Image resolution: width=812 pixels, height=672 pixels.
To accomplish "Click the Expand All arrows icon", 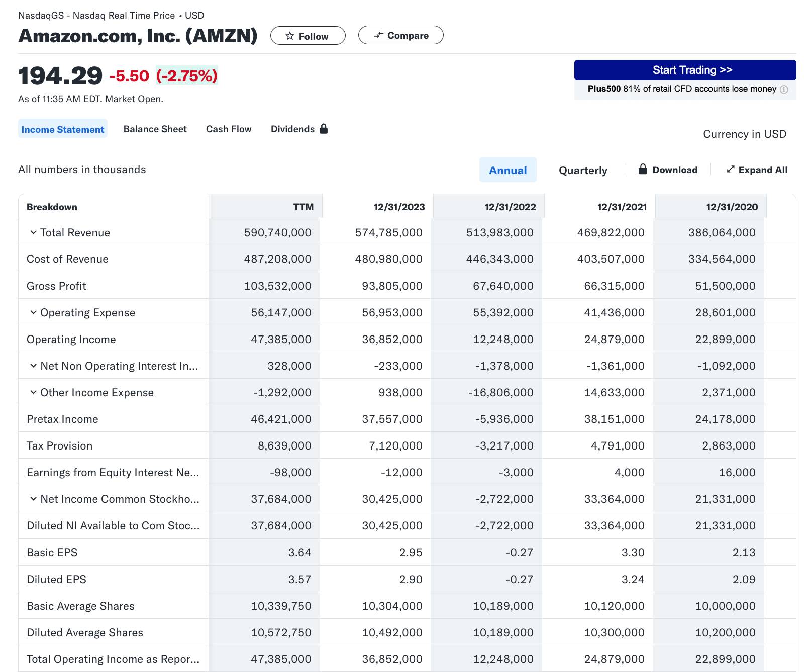I will (x=731, y=169).
